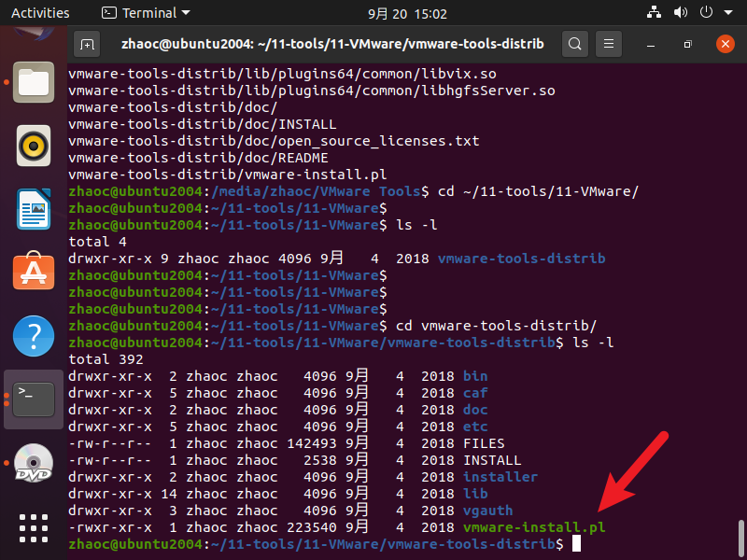Click the text total 392
The image size is (747, 560).
[x=106, y=359]
